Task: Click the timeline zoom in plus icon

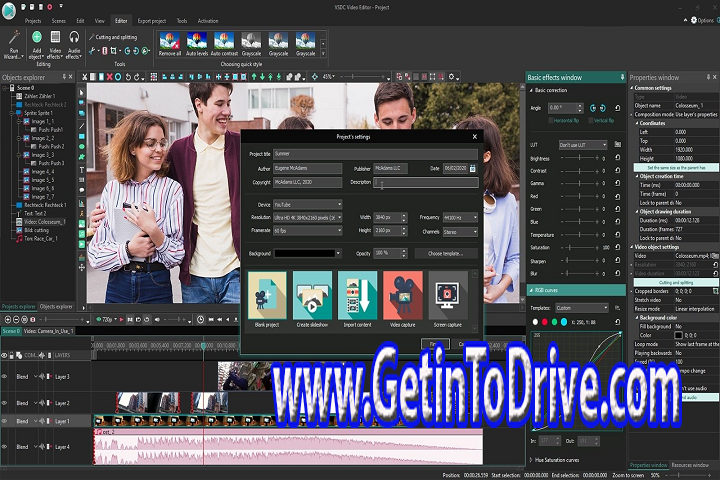Action: click(x=8, y=319)
